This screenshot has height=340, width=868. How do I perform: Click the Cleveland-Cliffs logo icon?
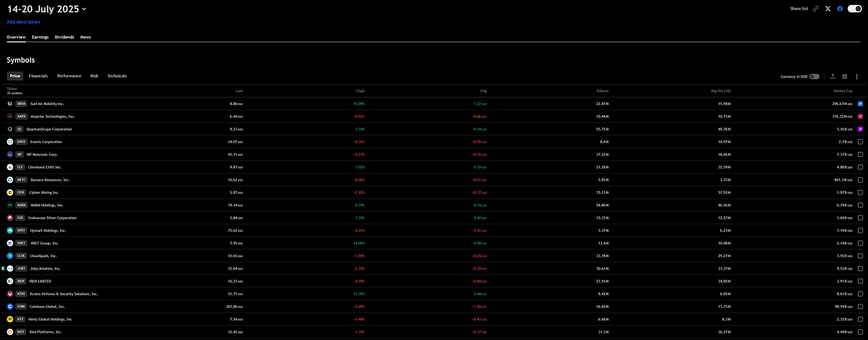pyautogui.click(x=10, y=167)
